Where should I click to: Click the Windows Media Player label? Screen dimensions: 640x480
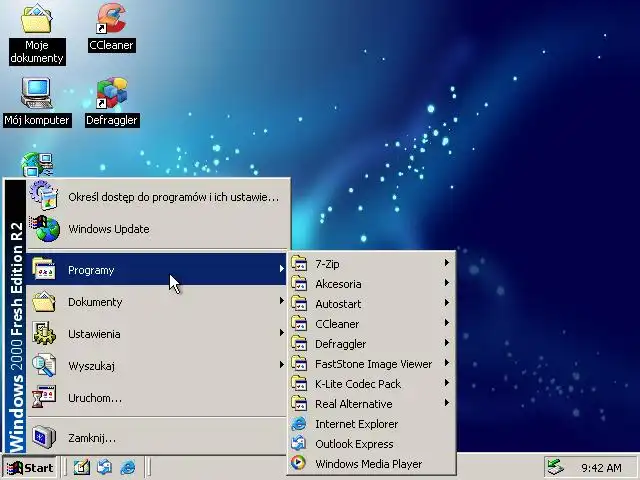[x=369, y=464]
